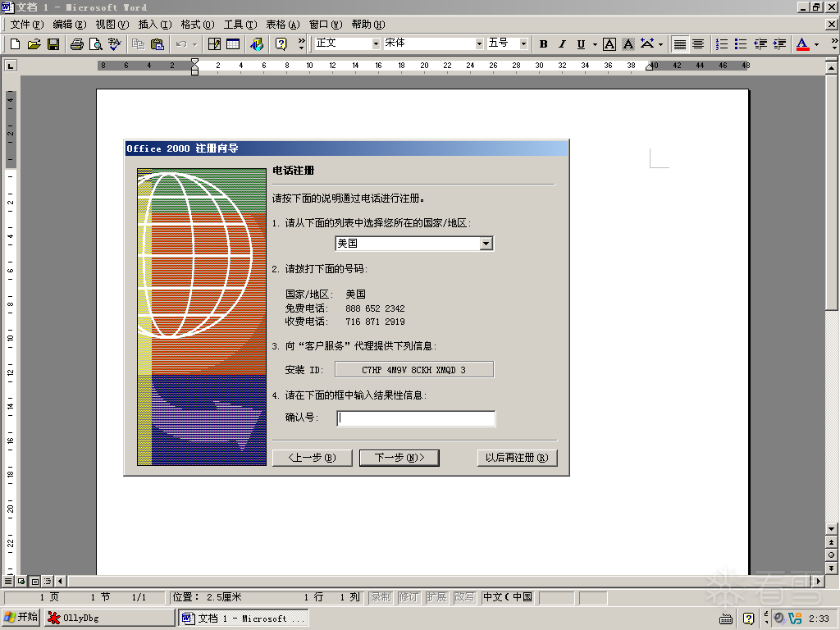Click the Undo arrow icon
The image size is (840, 630).
181,44
